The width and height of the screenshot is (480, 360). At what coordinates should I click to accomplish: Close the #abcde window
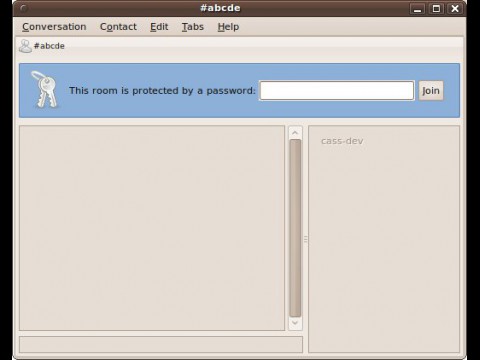coord(455,8)
